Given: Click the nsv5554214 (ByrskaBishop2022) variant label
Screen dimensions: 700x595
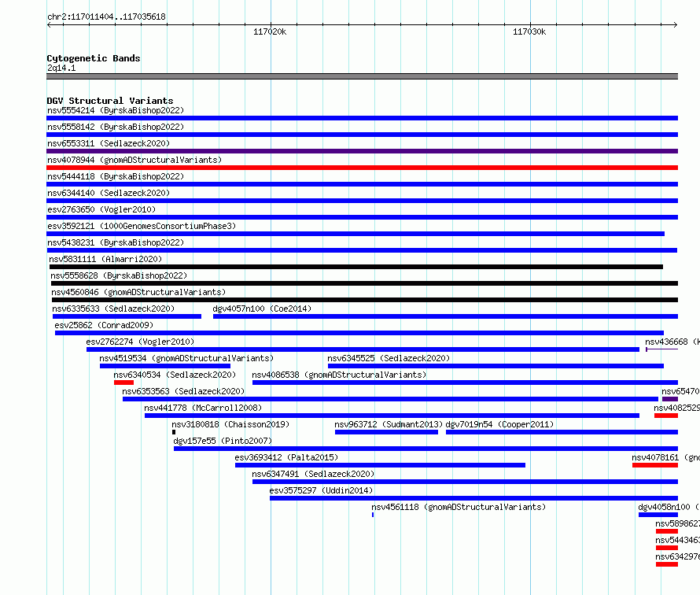Looking at the screenshot, I should 116,110.
